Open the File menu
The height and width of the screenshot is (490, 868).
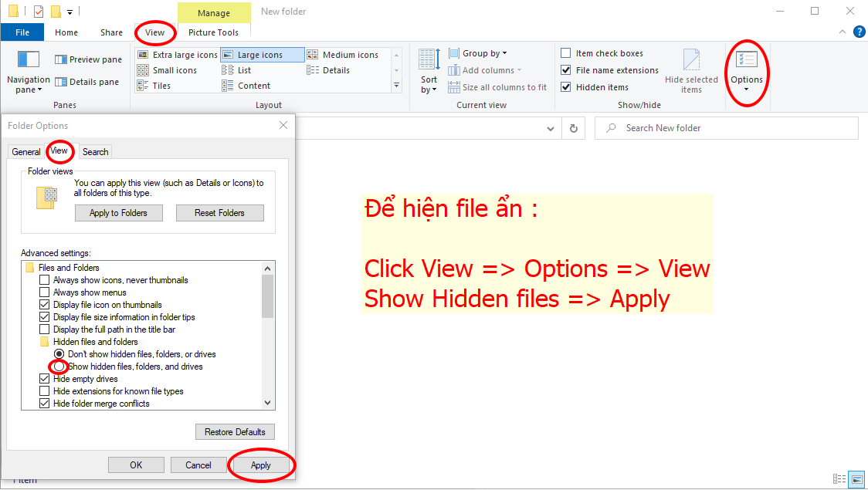pos(22,32)
